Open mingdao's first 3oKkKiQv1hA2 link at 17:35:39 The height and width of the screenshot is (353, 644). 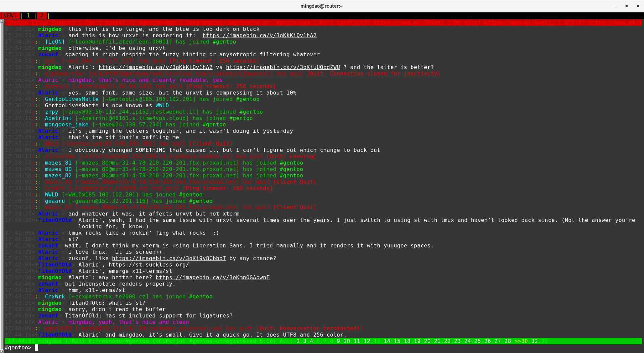[x=155, y=67]
